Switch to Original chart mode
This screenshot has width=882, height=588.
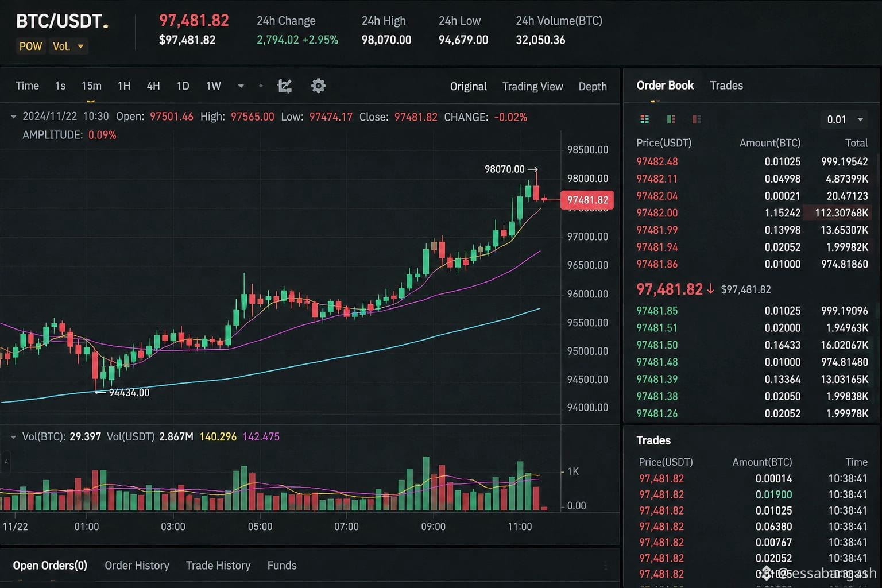(x=468, y=87)
